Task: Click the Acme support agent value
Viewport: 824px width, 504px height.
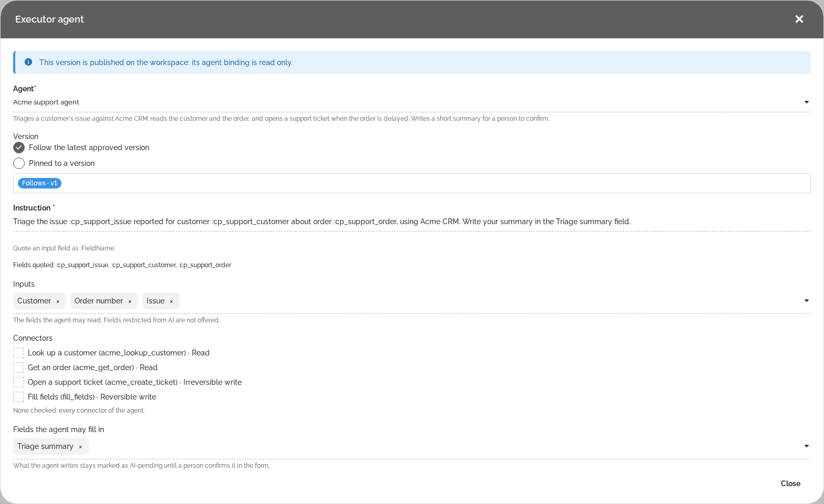Action: 46,102
